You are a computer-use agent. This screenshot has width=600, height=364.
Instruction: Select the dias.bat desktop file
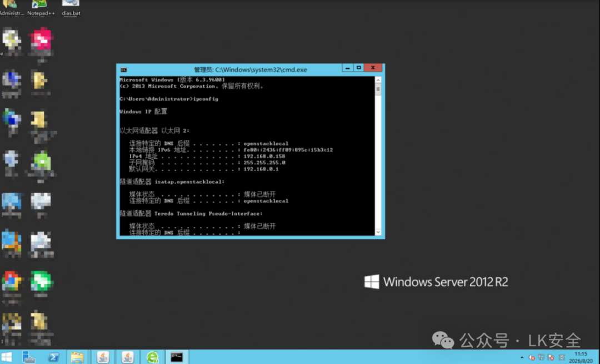tap(71, 8)
